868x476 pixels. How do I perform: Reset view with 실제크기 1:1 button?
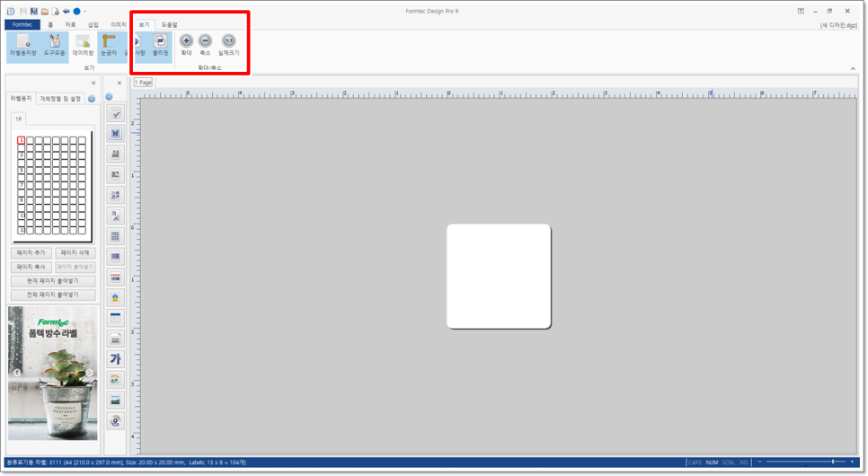pyautogui.click(x=228, y=45)
